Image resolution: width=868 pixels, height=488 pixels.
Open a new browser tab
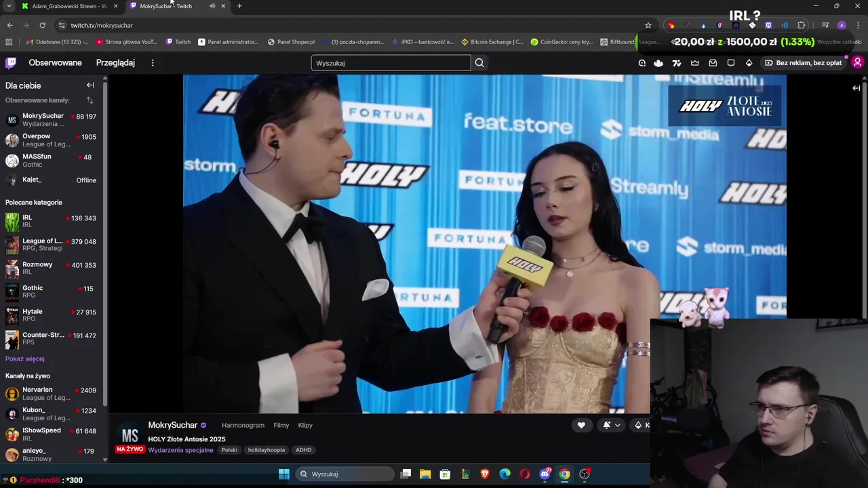pyautogui.click(x=239, y=6)
